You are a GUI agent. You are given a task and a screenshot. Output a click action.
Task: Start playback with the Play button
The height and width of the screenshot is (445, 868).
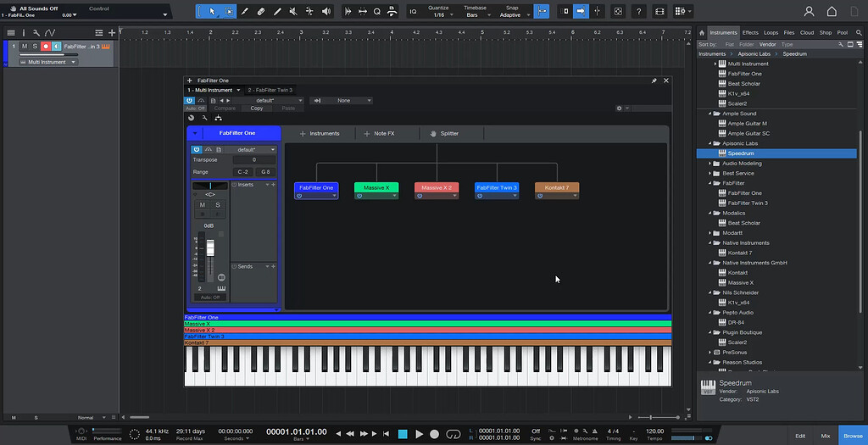pos(419,435)
